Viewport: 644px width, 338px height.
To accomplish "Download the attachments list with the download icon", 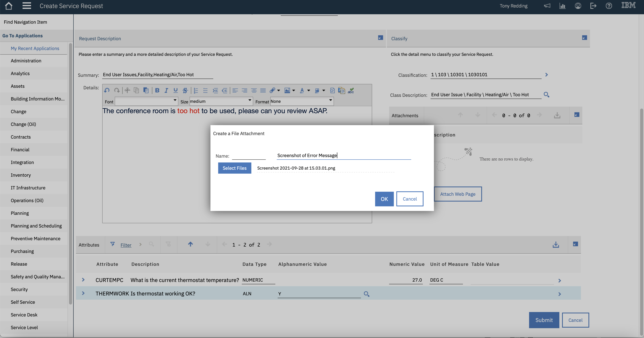I will [x=557, y=115].
